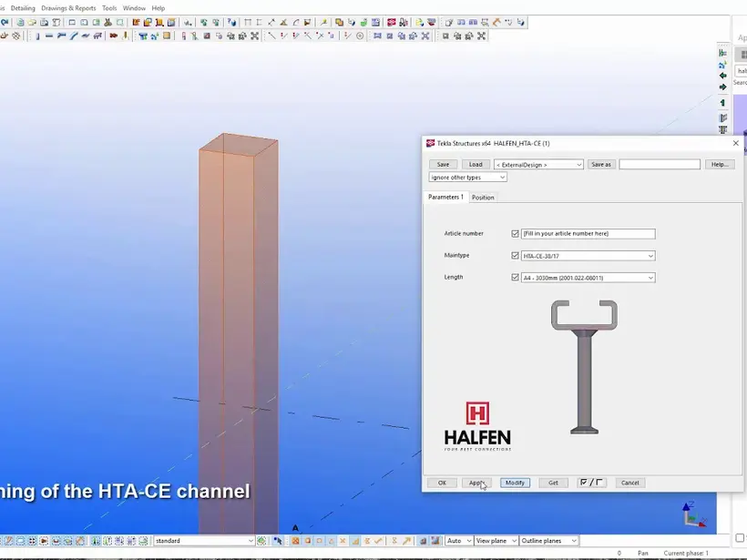Viewport: 747px width, 560px height.
Task: Click the Open model folder icon
Action: tap(32, 23)
